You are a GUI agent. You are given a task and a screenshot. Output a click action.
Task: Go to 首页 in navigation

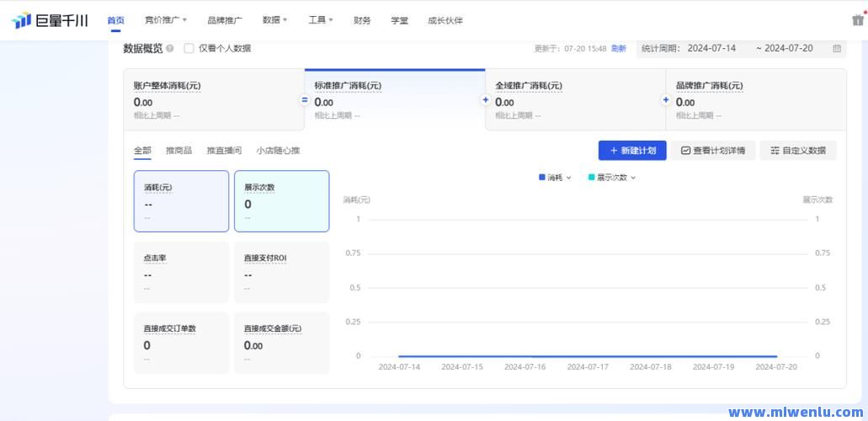pyautogui.click(x=115, y=20)
